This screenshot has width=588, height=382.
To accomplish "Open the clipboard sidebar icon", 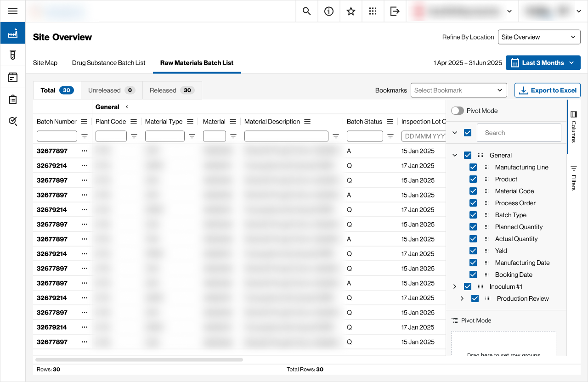I will pyautogui.click(x=13, y=99).
